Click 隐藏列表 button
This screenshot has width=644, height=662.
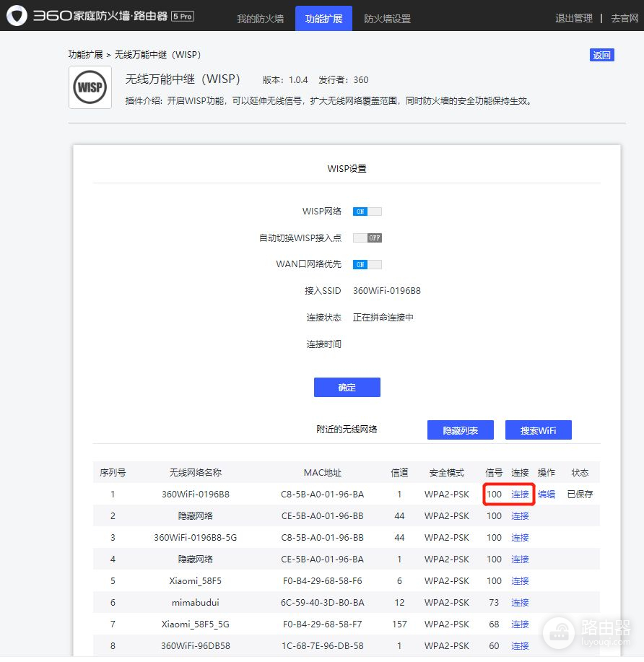click(461, 430)
